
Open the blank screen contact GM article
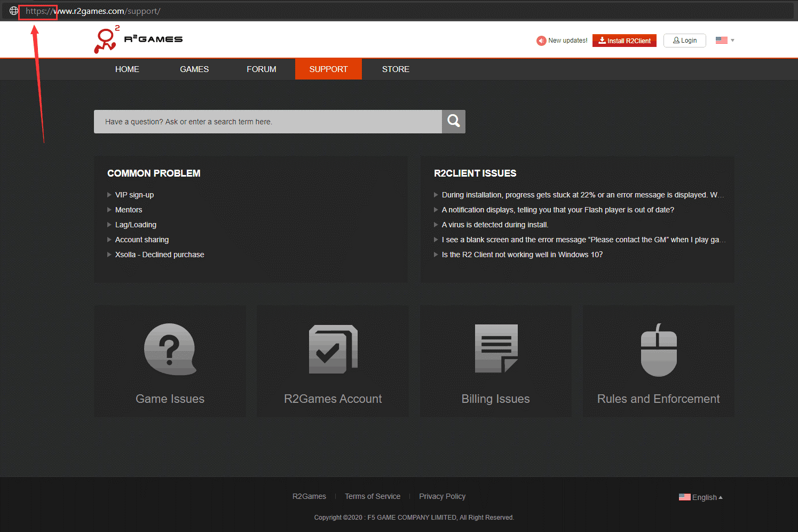tap(583, 240)
